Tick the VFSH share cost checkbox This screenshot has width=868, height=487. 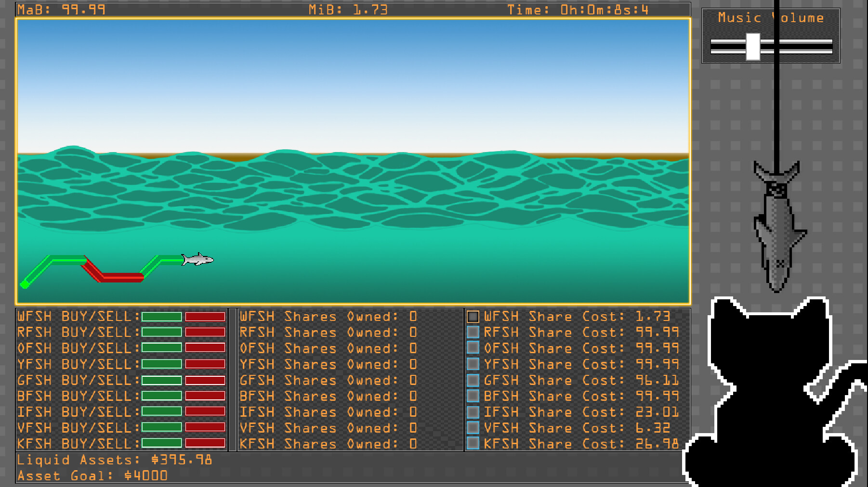click(x=473, y=428)
